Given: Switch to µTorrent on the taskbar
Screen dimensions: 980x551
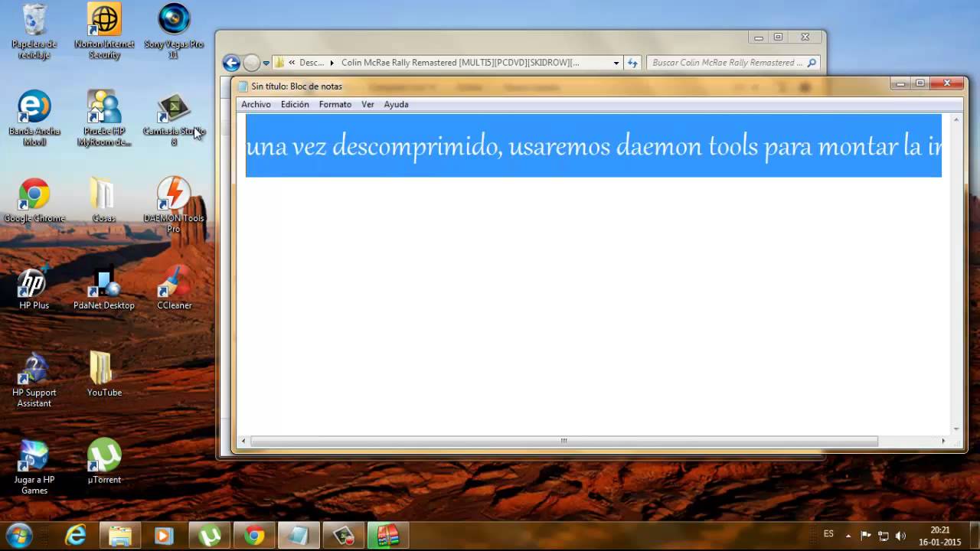Looking at the screenshot, I should coord(209,536).
